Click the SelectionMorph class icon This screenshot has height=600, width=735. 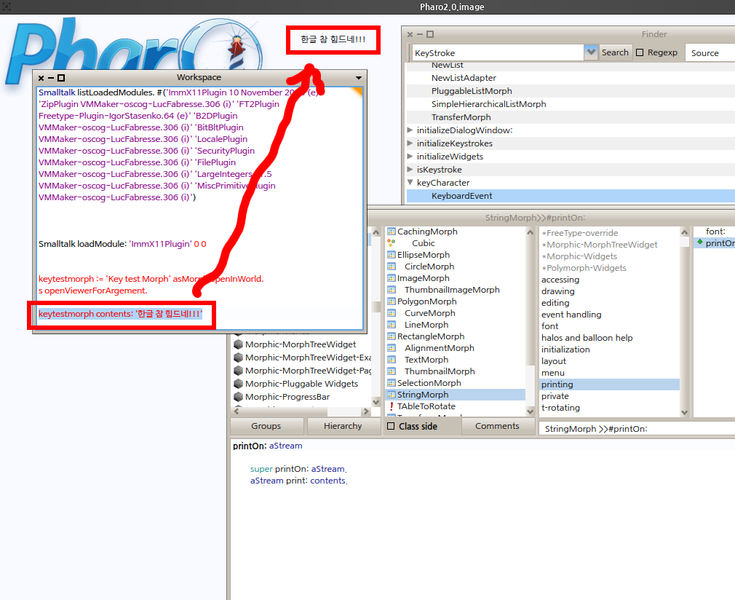point(391,383)
